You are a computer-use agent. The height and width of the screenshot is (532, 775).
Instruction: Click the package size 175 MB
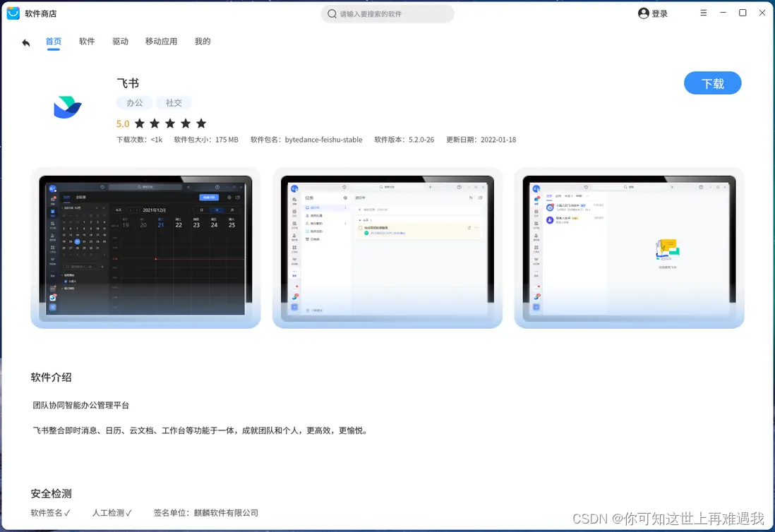coord(227,140)
